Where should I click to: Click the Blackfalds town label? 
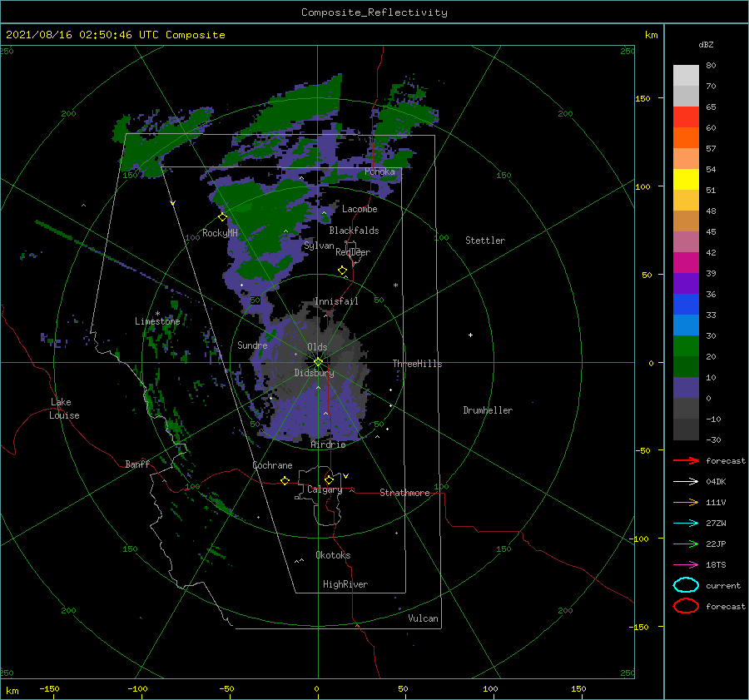coord(354,231)
